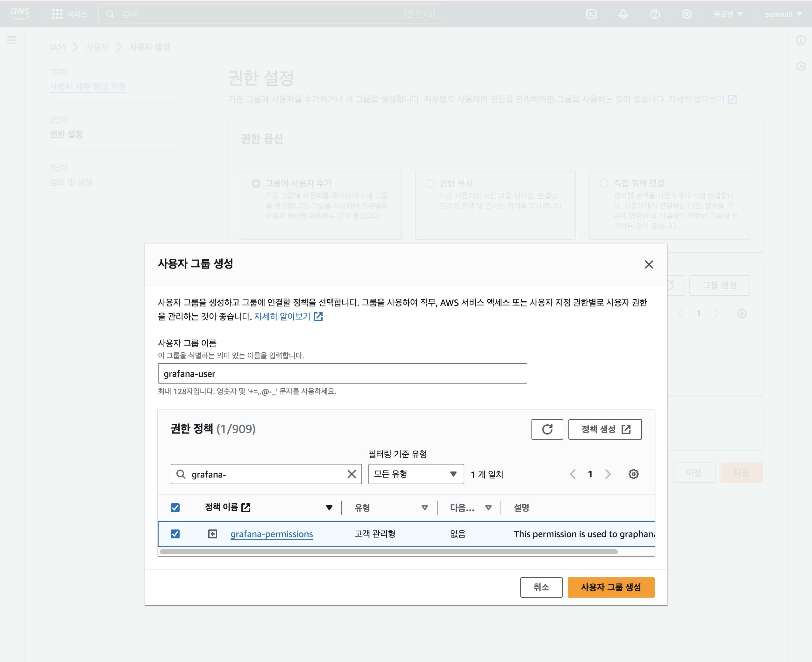Click the policy table horizontal scrollbar
This screenshot has width=812, height=662.
tap(388, 551)
